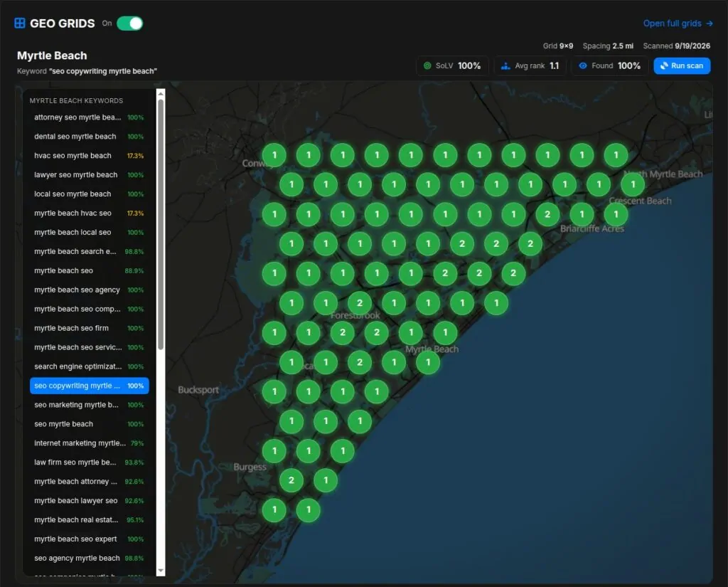This screenshot has height=587, width=728.
Task: Click rank 2 pin near Crescent Beach
Action: [x=547, y=214]
